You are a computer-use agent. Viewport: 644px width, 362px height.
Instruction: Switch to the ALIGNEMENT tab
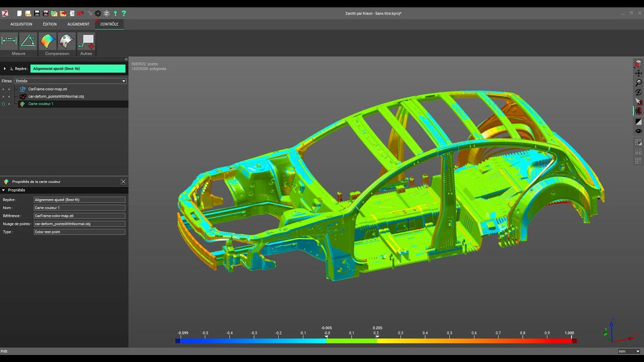click(78, 24)
